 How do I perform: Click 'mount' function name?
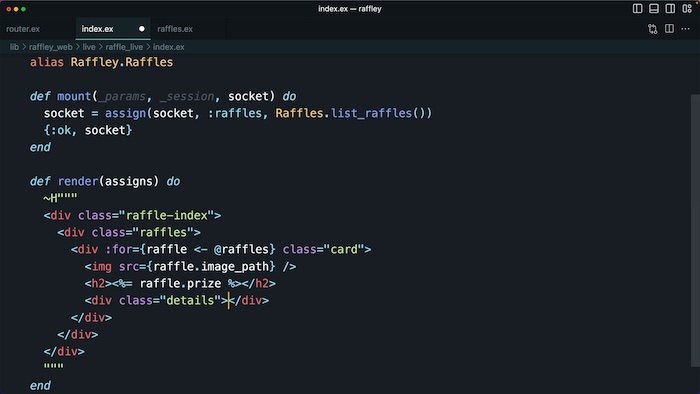tap(74, 96)
